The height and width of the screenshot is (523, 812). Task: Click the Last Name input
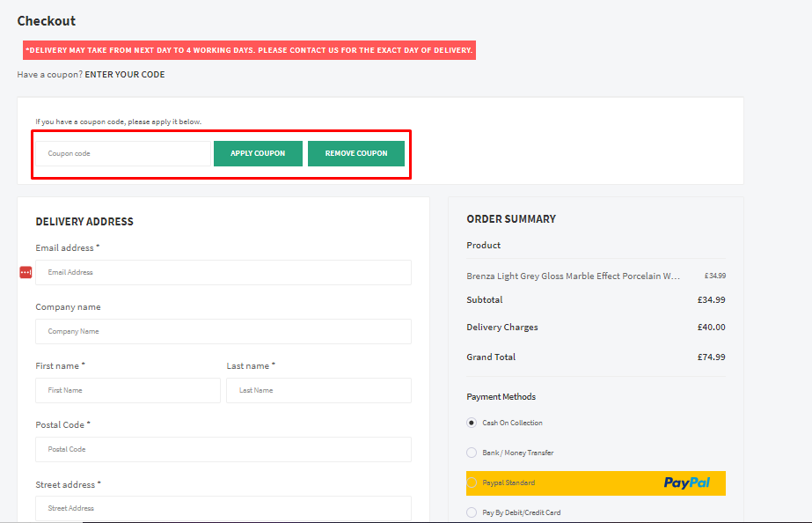[x=318, y=390]
